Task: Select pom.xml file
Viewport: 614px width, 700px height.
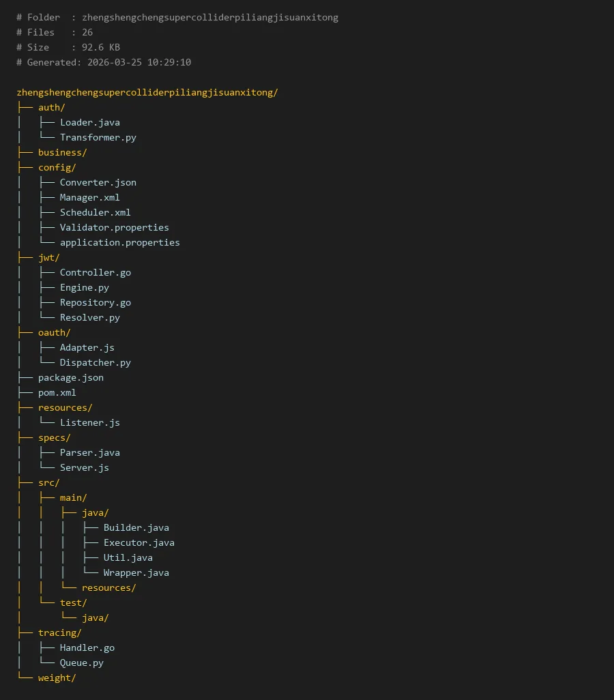Action: [57, 392]
